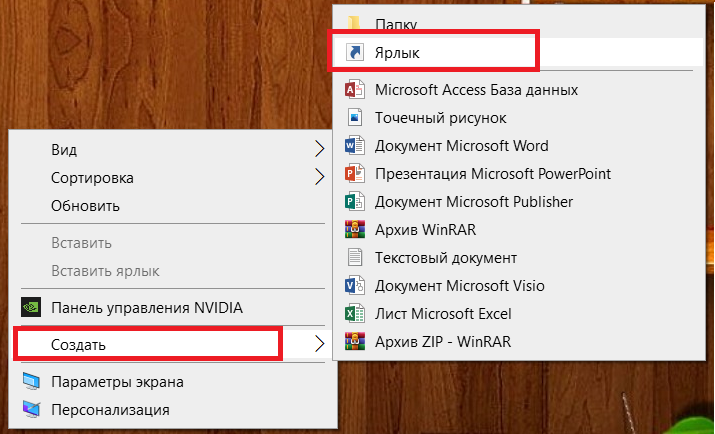Click the Microsoft Access database icon
Screen dimensions: 715x434
click(355, 90)
